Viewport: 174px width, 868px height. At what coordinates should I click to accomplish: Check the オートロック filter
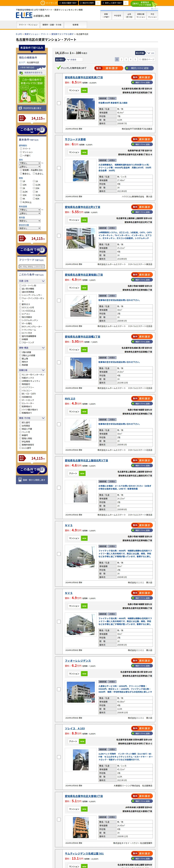point(20,400)
